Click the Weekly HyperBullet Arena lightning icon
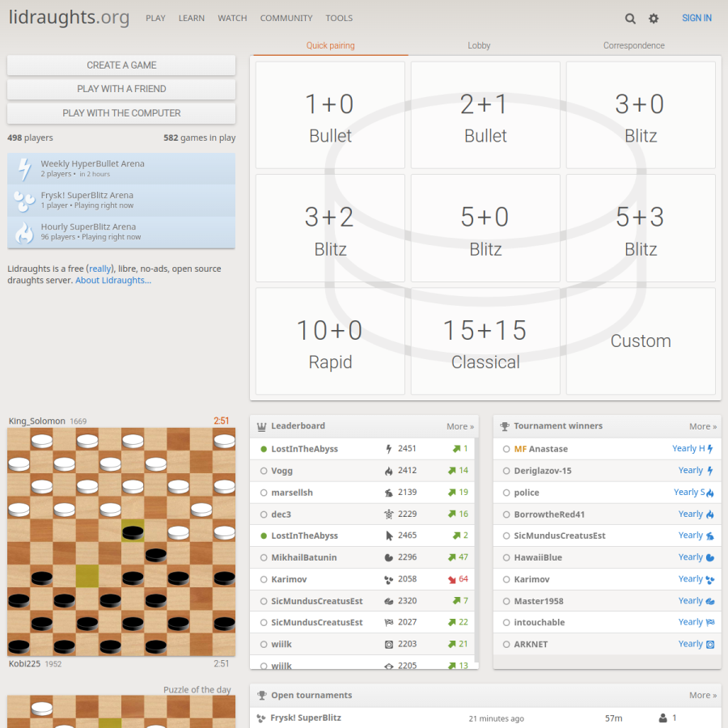Viewport: 728px width, 728px height. (x=24, y=169)
